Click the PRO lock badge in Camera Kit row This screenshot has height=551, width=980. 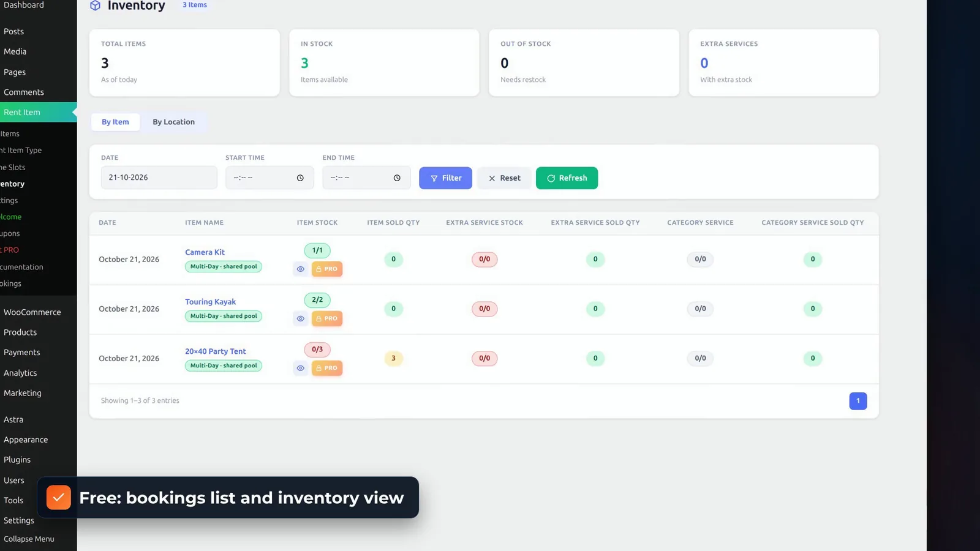coord(327,269)
